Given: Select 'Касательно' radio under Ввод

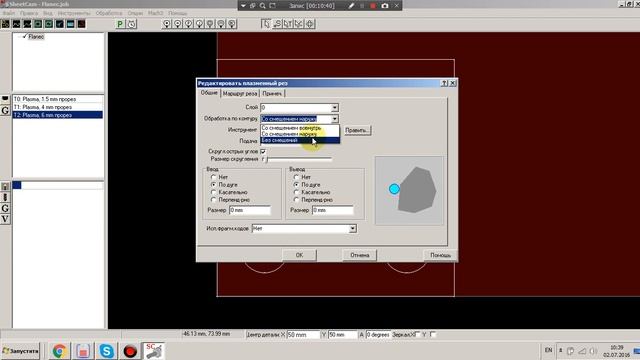Looking at the screenshot, I should pyautogui.click(x=213, y=192).
